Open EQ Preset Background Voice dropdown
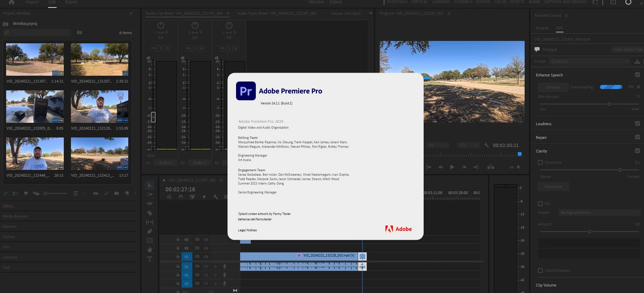This screenshot has width=644, height=293. coord(599,213)
